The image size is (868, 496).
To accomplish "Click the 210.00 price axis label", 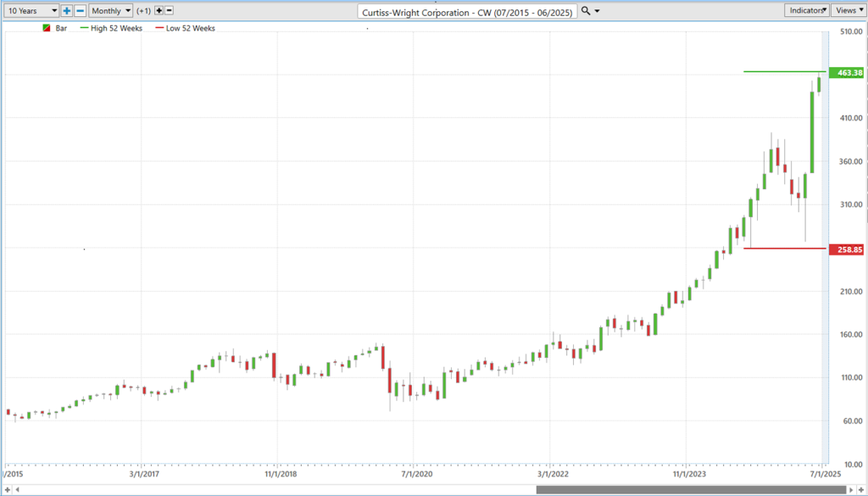I will coord(851,292).
